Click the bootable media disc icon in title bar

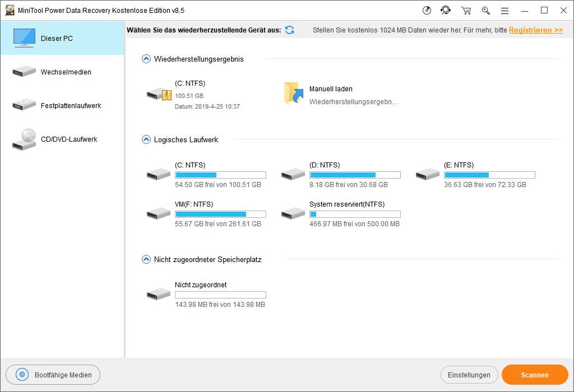(427, 10)
